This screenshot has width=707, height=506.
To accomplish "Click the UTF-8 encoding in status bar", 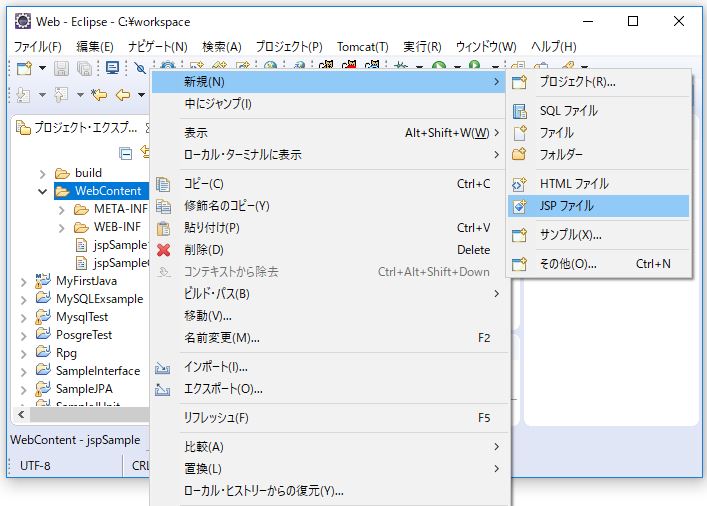I will pos(35,465).
